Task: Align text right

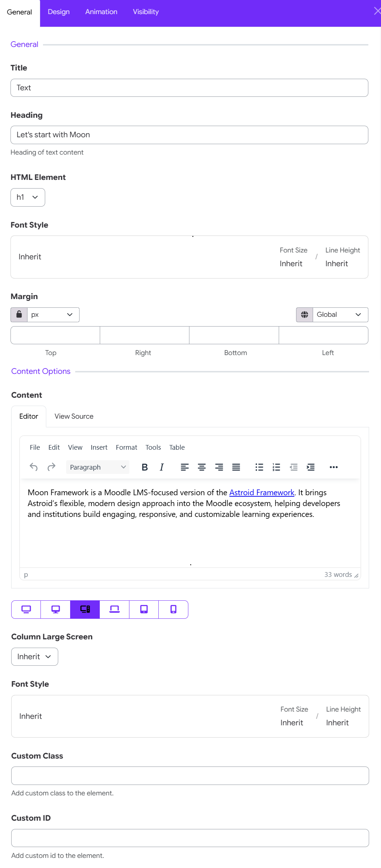Action: (x=219, y=467)
